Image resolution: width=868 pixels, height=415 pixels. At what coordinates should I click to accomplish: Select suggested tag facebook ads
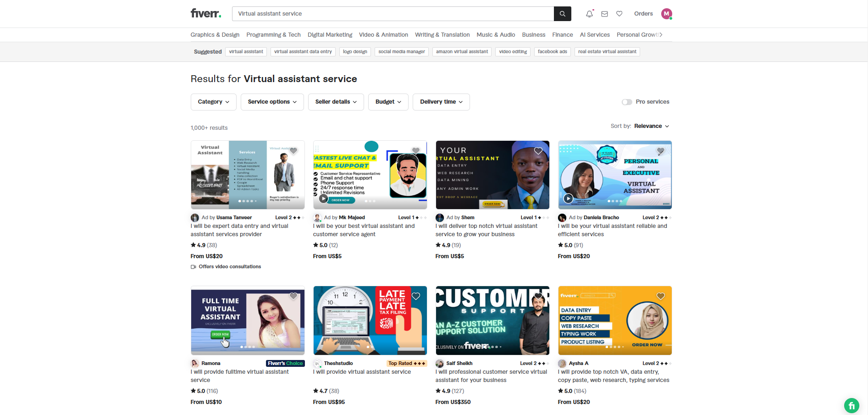click(553, 52)
